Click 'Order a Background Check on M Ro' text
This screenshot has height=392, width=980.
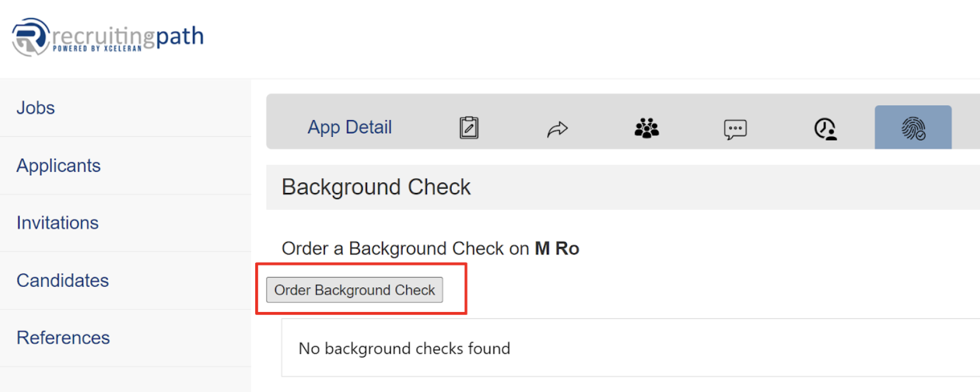pos(430,248)
